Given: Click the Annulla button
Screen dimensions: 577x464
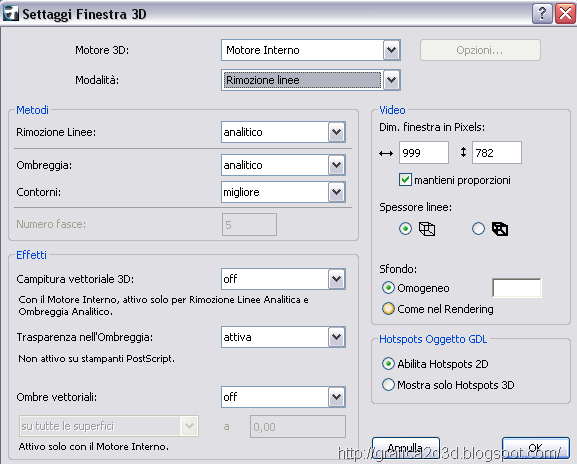Looking at the screenshot, I should coord(406,447).
